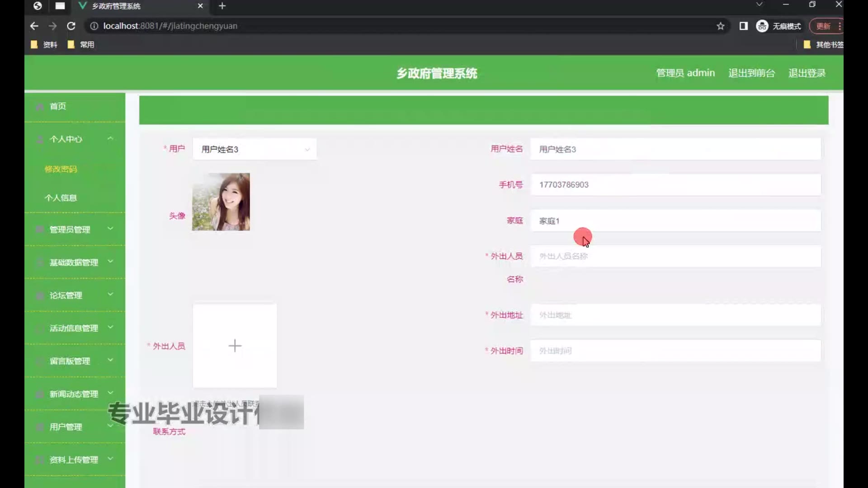The image size is (868, 488).
Task: Click 退出到前台 link
Action: point(751,73)
